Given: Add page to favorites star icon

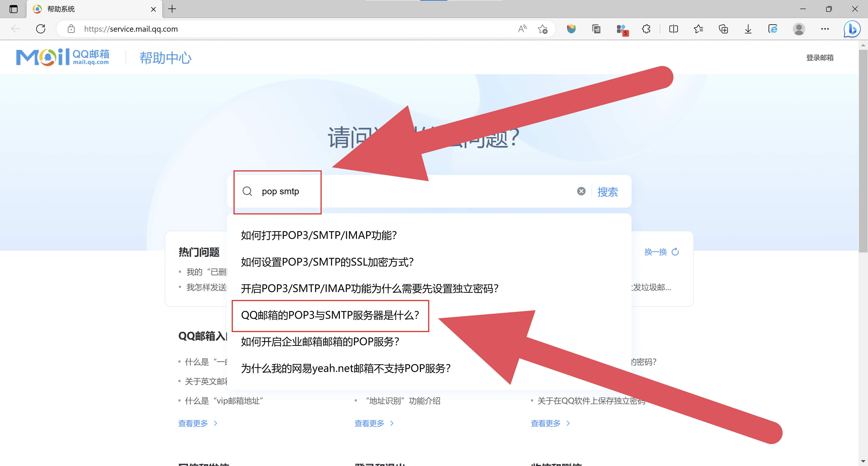Looking at the screenshot, I should click(x=542, y=29).
